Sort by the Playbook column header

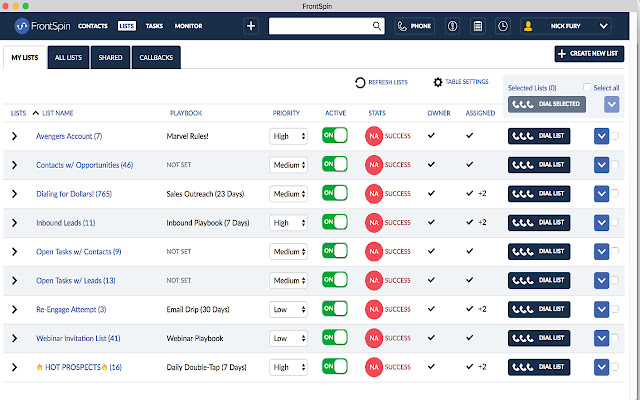(x=186, y=113)
